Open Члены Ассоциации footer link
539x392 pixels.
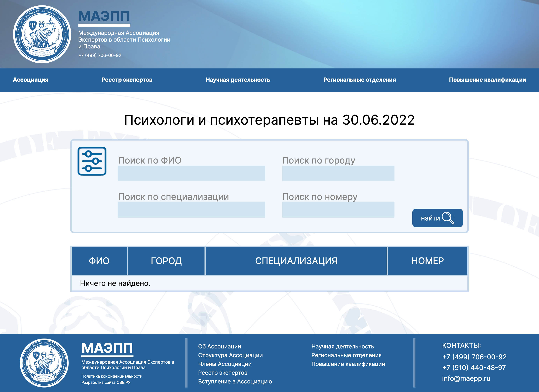click(x=225, y=364)
